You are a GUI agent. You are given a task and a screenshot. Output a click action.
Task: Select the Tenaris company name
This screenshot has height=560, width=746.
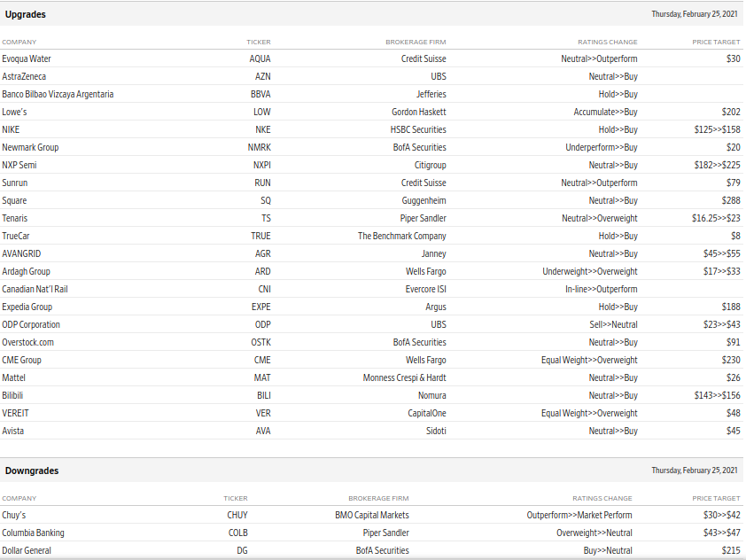tap(15, 218)
